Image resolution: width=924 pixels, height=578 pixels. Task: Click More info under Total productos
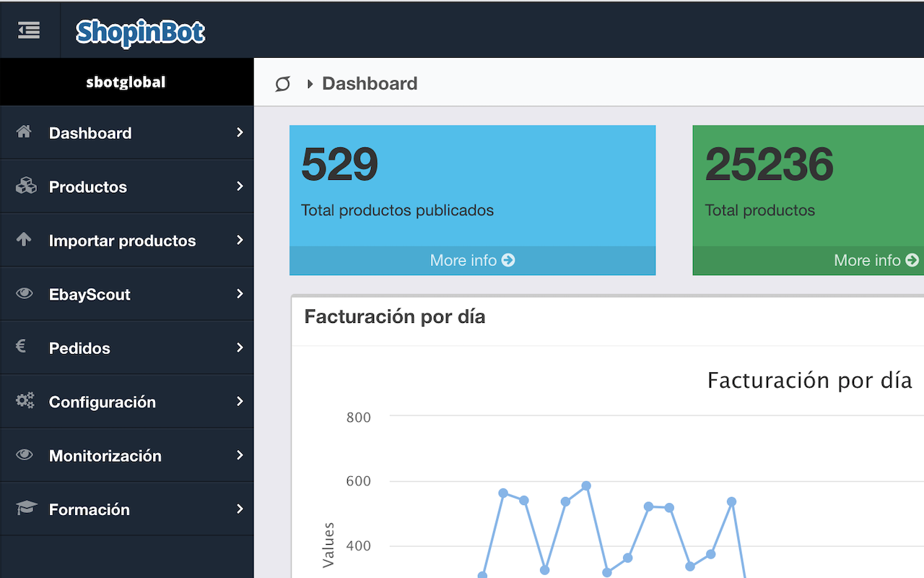tap(876, 260)
